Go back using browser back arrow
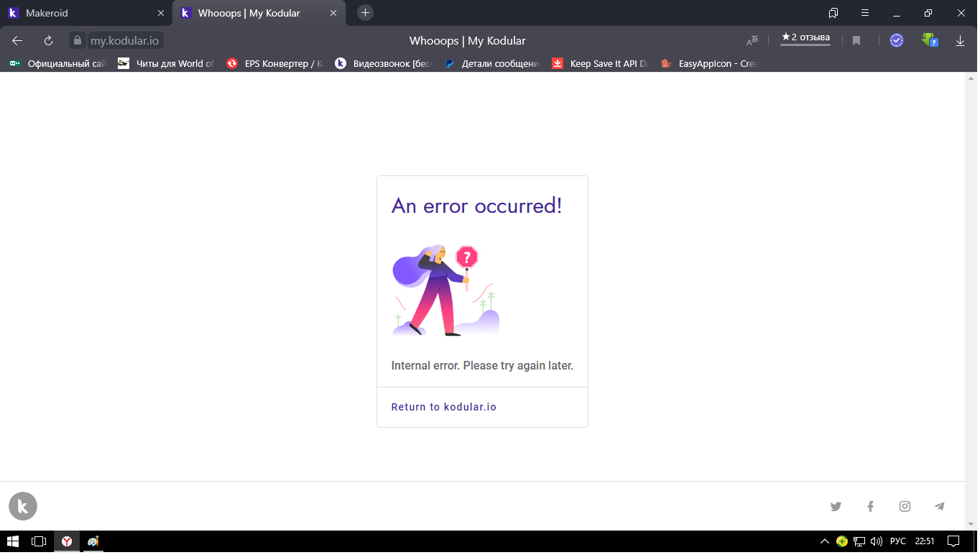Screen dimensions: 980x555 pyautogui.click(x=17, y=41)
